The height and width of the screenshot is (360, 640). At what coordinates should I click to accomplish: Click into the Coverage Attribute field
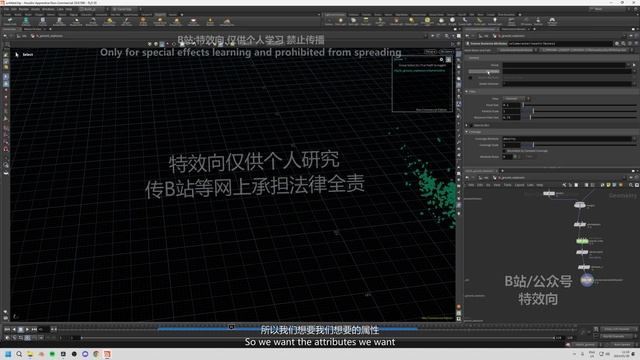(567, 139)
